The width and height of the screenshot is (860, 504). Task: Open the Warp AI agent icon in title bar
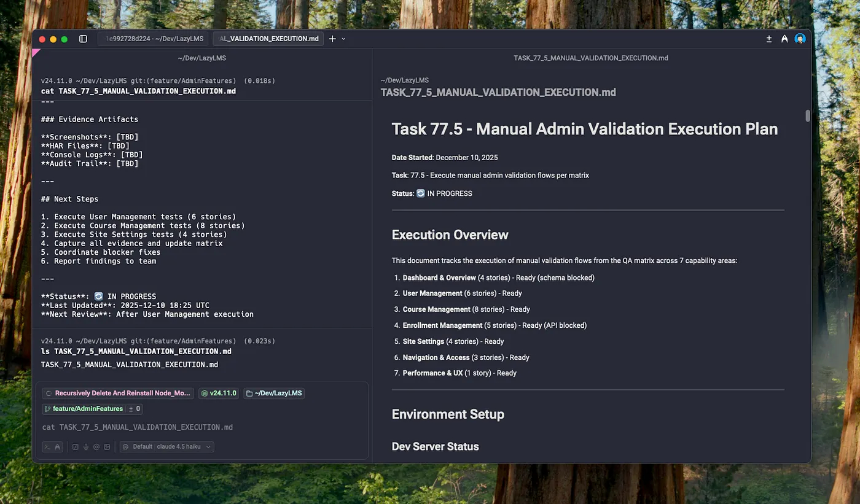tap(784, 39)
